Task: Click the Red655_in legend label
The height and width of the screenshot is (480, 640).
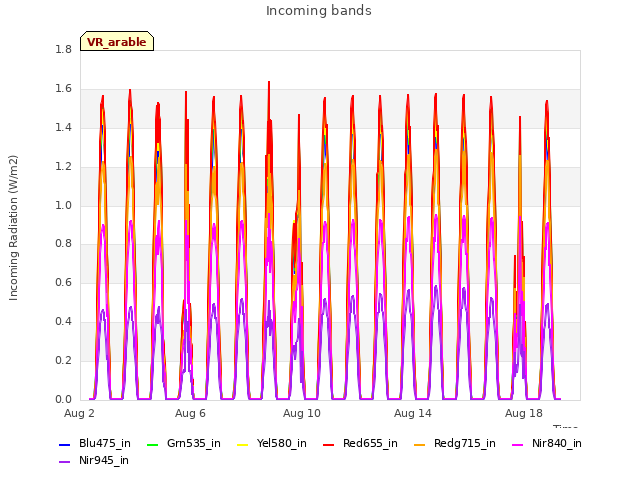Action: 370,444
